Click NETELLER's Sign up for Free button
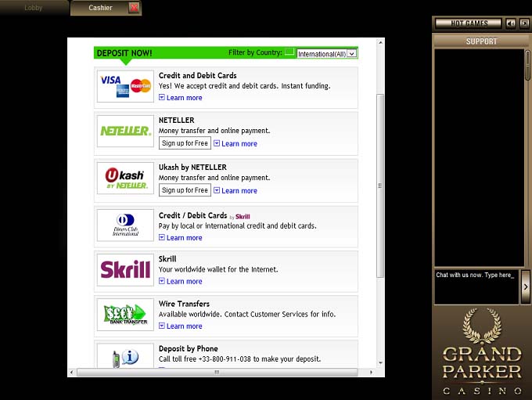Screen dimensions: 532x400 (185, 143)
